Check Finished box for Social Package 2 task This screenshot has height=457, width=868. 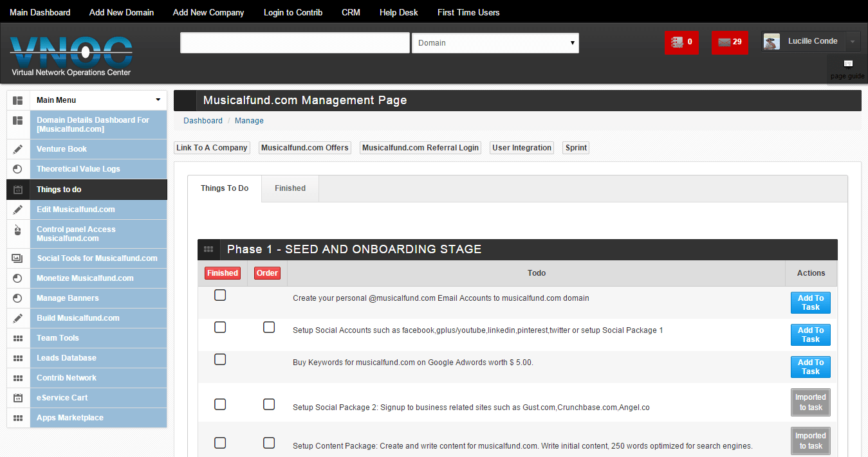click(220, 404)
